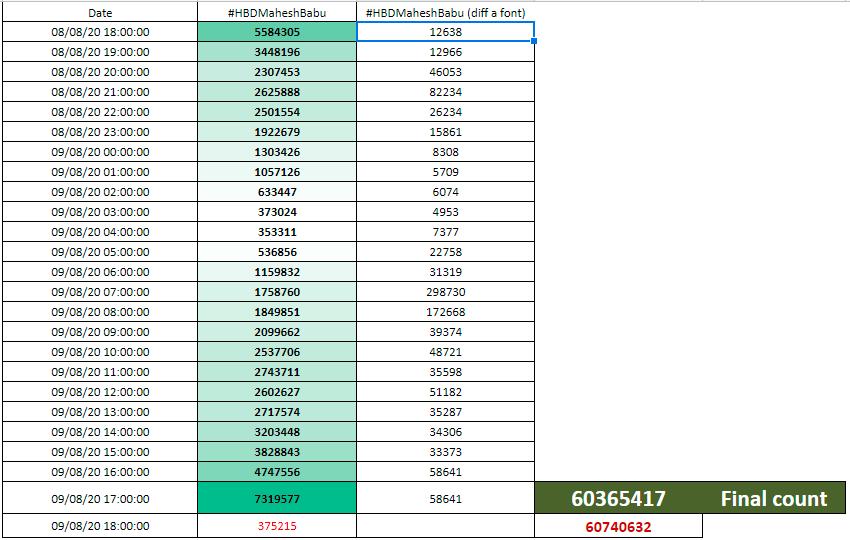The width and height of the screenshot is (850, 540).
Task: Select cell with value 633447
Action: pos(277,192)
